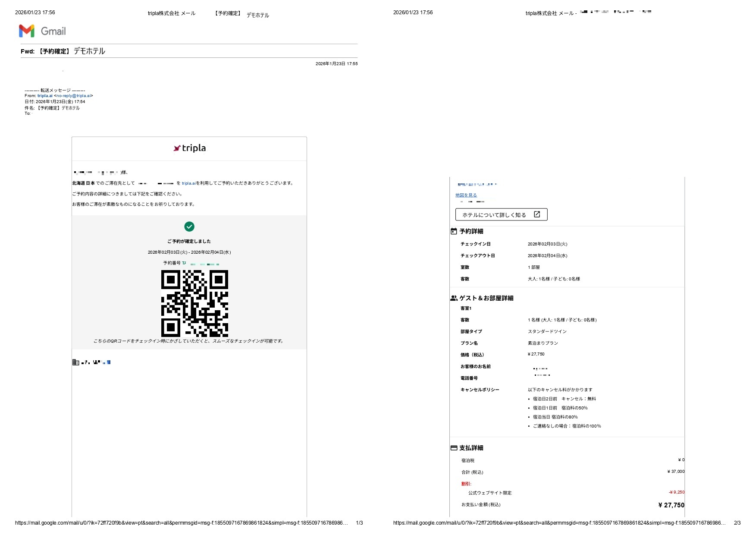Click the blurred hotel name link above 地図を見る

click(x=477, y=184)
